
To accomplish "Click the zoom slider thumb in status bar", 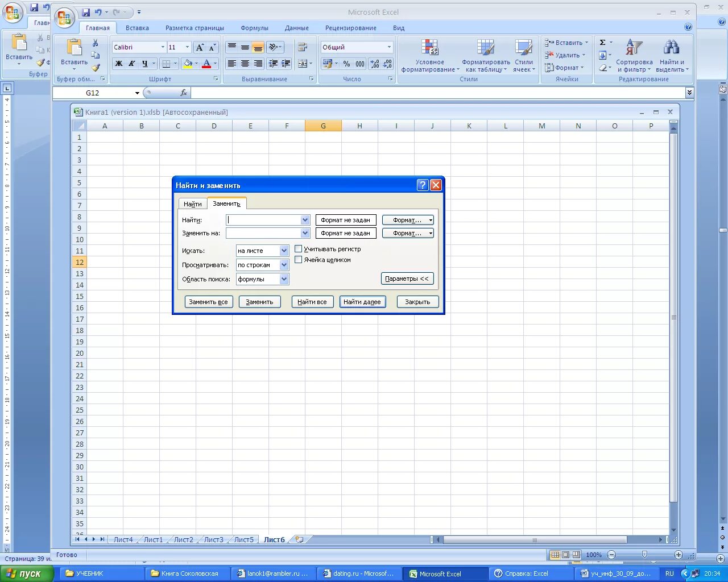I will [x=644, y=555].
